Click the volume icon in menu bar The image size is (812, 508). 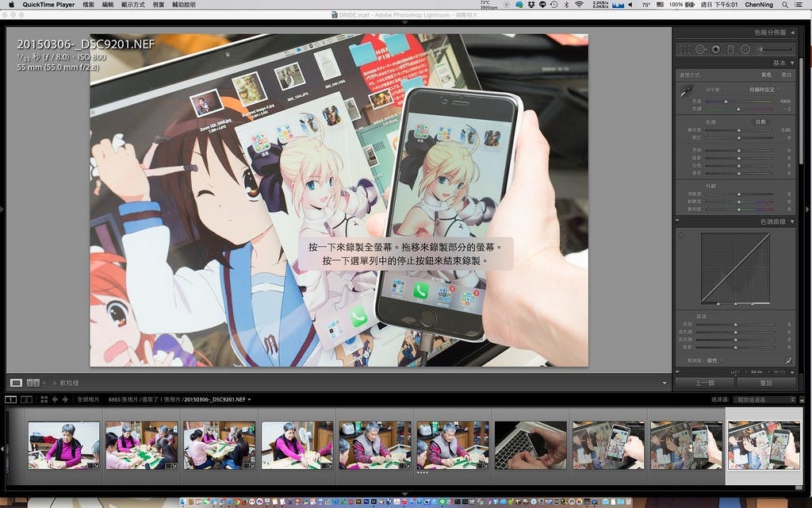tap(630, 5)
